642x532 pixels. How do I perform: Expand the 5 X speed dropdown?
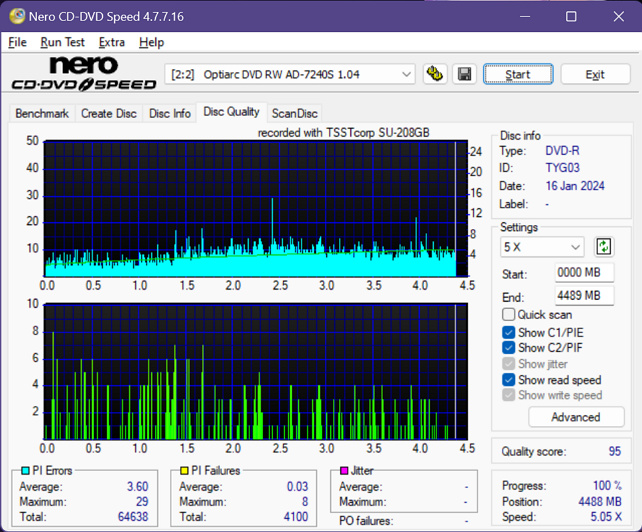(542, 247)
